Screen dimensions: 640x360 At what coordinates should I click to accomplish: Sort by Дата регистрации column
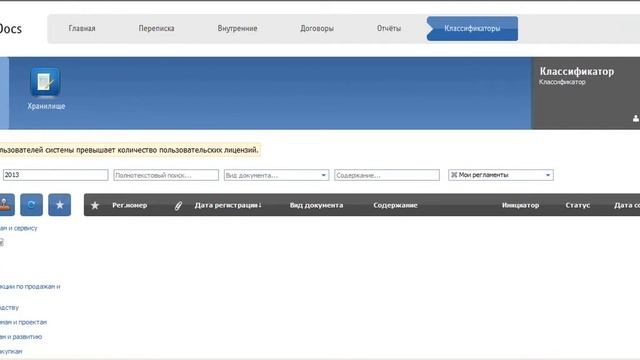(x=228, y=205)
